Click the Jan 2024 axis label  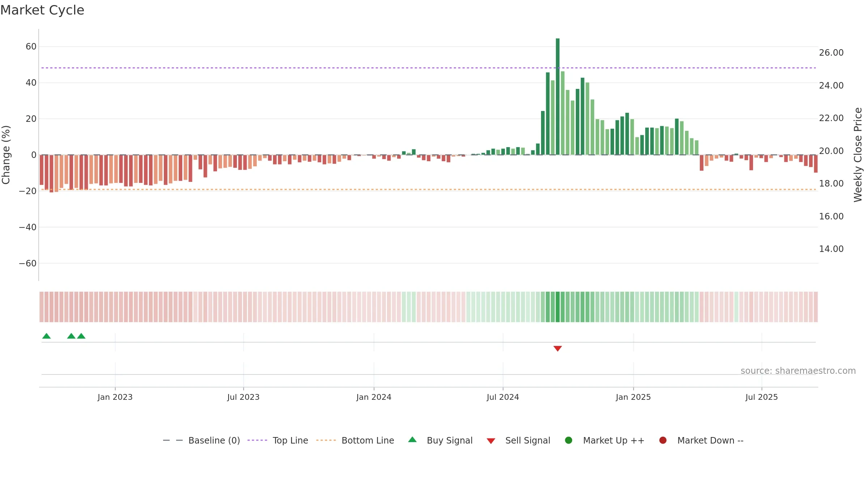tap(374, 397)
